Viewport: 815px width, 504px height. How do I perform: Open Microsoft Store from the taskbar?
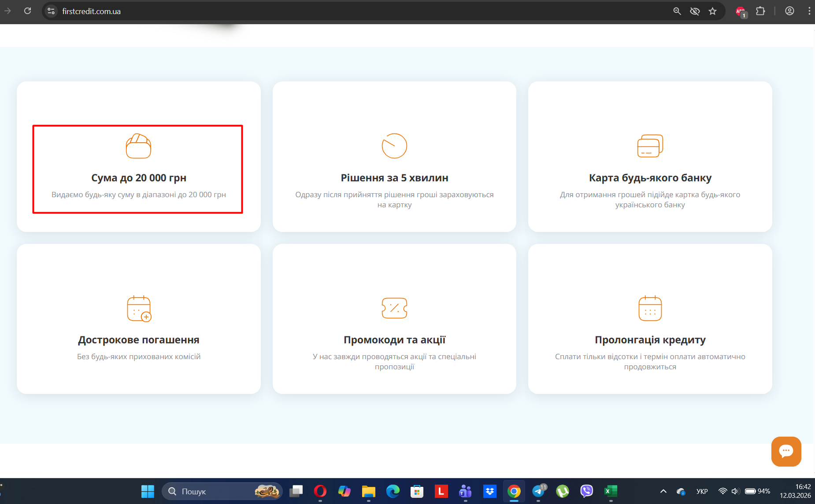[417, 491]
